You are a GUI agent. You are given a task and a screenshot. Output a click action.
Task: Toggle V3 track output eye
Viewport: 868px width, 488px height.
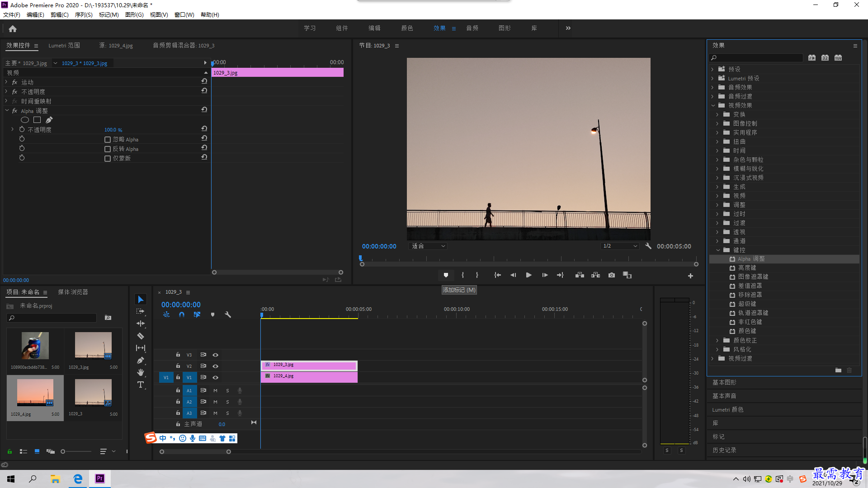(216, 355)
